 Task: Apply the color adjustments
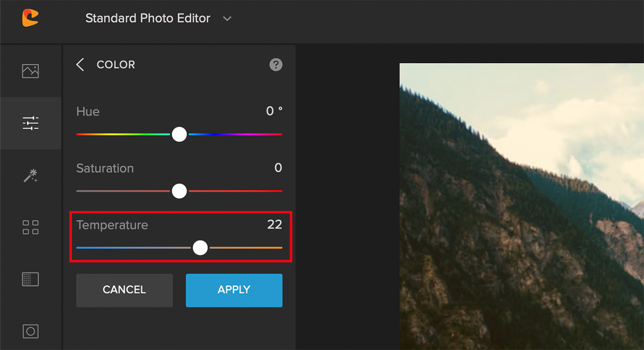233,290
